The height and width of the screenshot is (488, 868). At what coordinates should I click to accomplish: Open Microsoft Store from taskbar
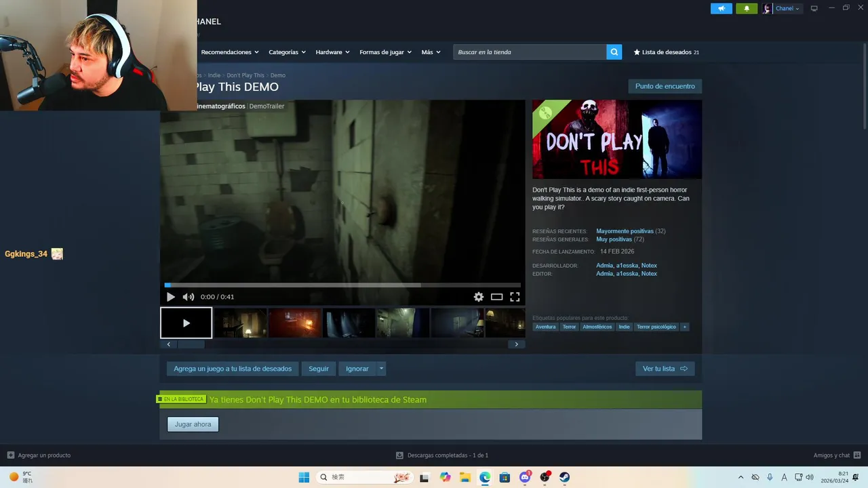505,477
